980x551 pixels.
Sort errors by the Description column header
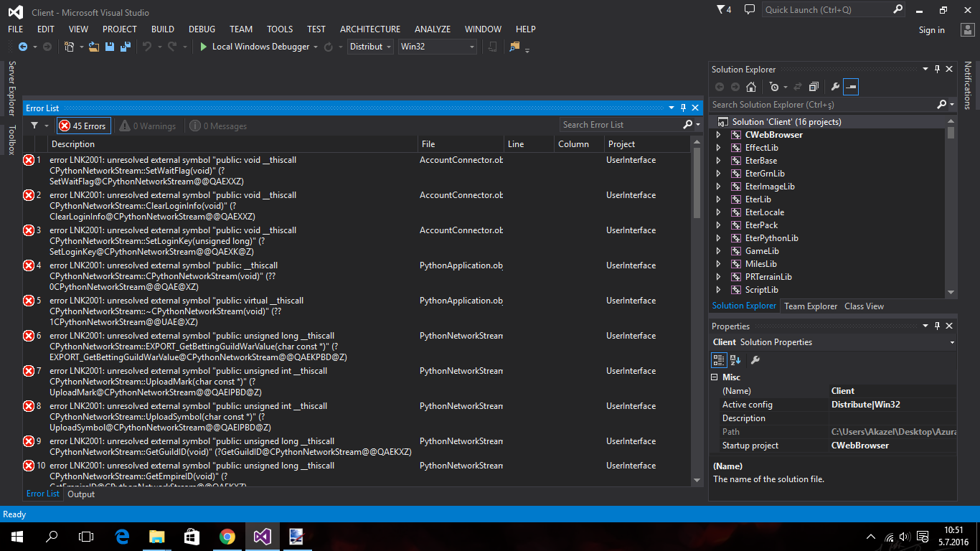(232, 144)
